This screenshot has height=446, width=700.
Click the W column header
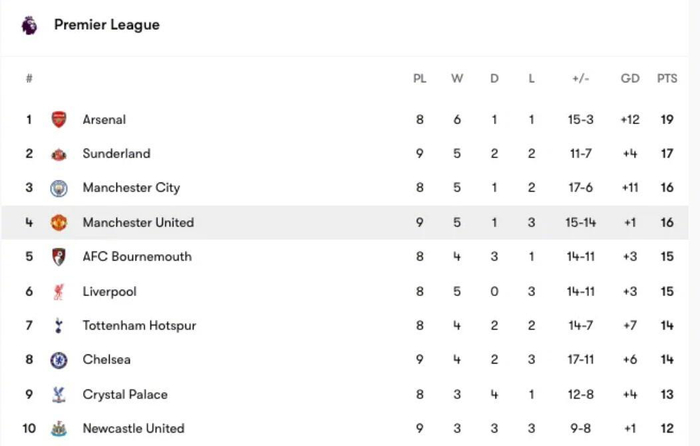(457, 79)
